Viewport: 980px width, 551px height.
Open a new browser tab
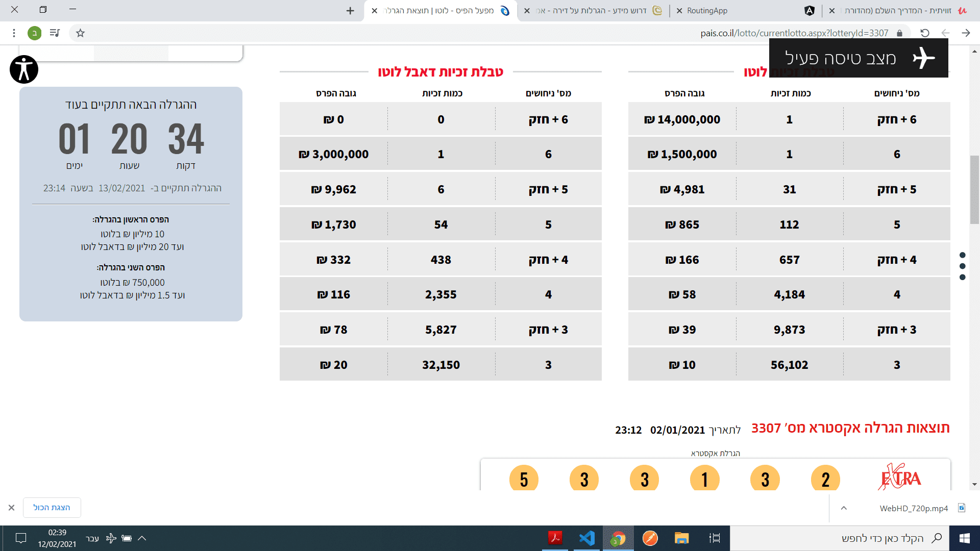point(350,11)
